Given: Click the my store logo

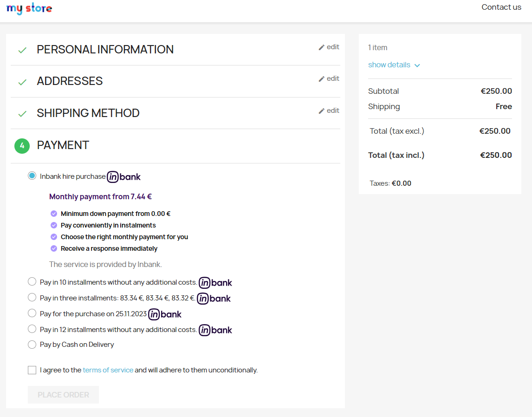Looking at the screenshot, I should click(29, 8).
